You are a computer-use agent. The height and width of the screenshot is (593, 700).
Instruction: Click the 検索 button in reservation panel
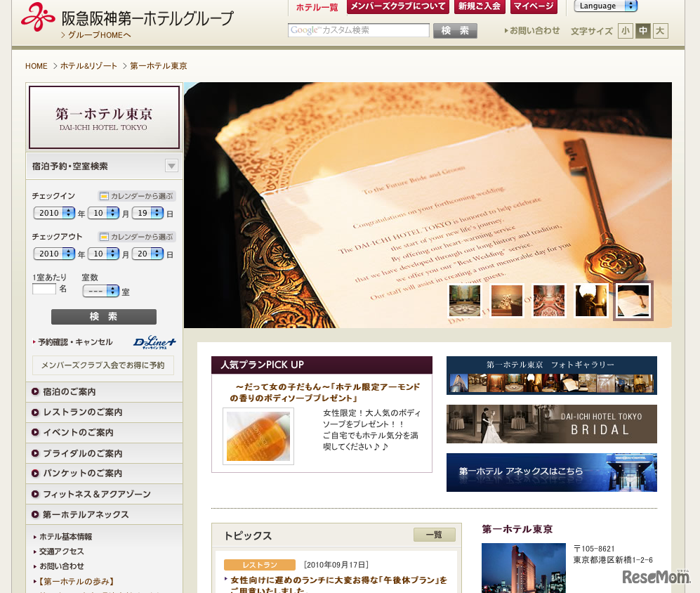pos(104,317)
